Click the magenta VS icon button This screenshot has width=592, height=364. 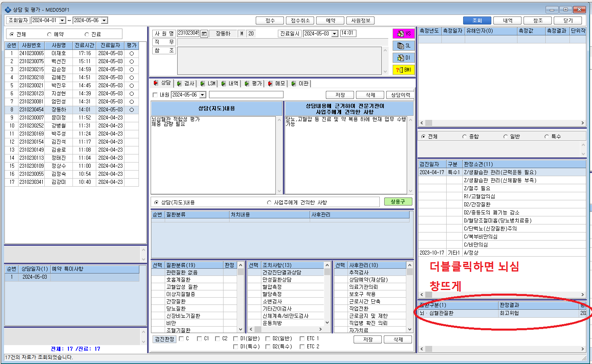click(404, 34)
